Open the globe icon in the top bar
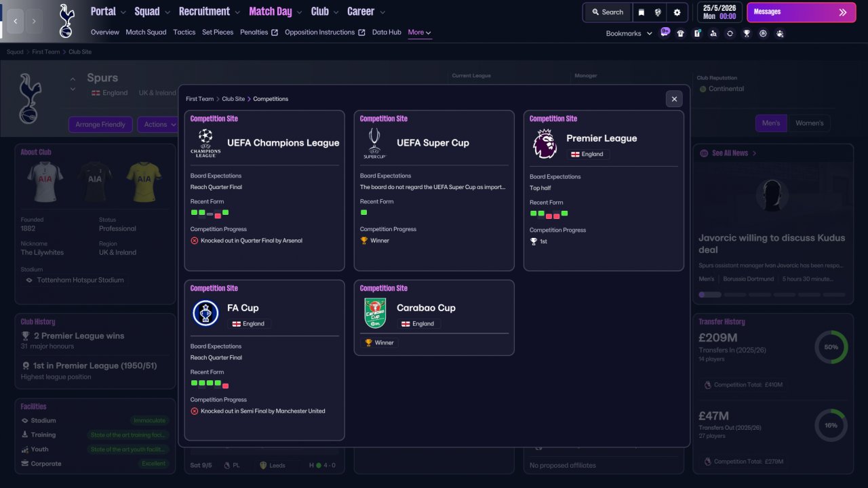 [x=658, y=12]
